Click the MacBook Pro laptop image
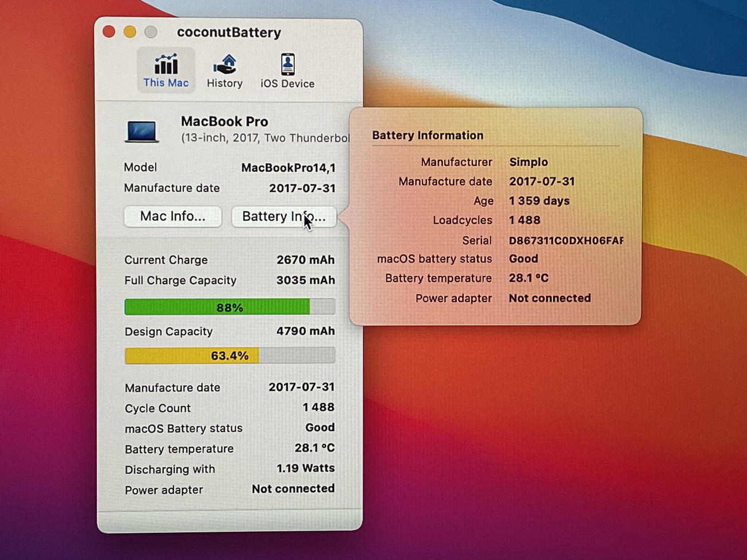This screenshot has width=747, height=560. click(141, 132)
